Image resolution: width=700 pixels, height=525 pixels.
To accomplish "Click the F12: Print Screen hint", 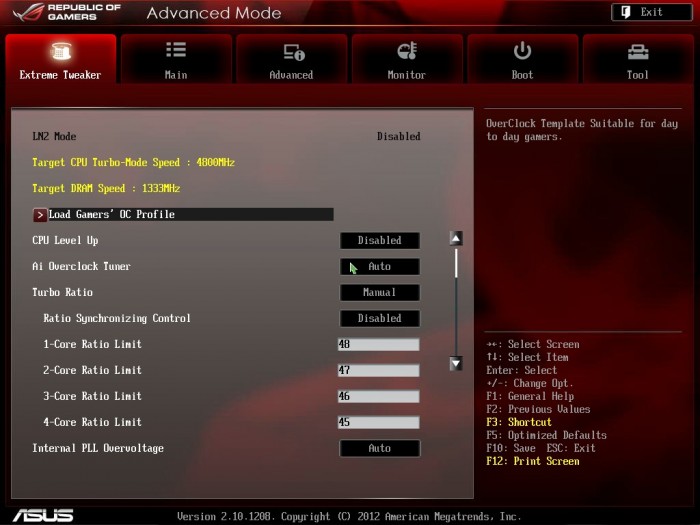I will point(533,461).
